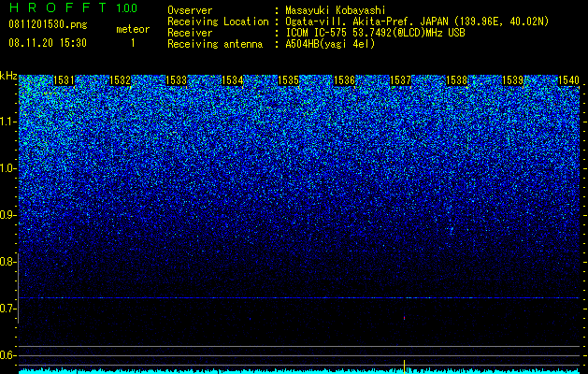Click the 1540 time marker label
Screen dimensions: 588x374
(x=569, y=80)
